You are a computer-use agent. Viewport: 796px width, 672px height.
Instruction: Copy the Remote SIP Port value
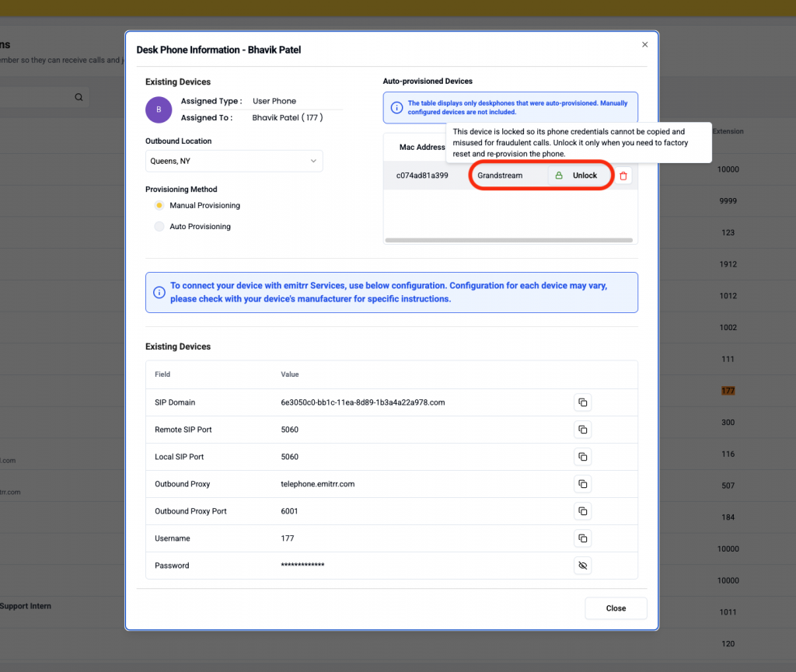[x=582, y=430]
